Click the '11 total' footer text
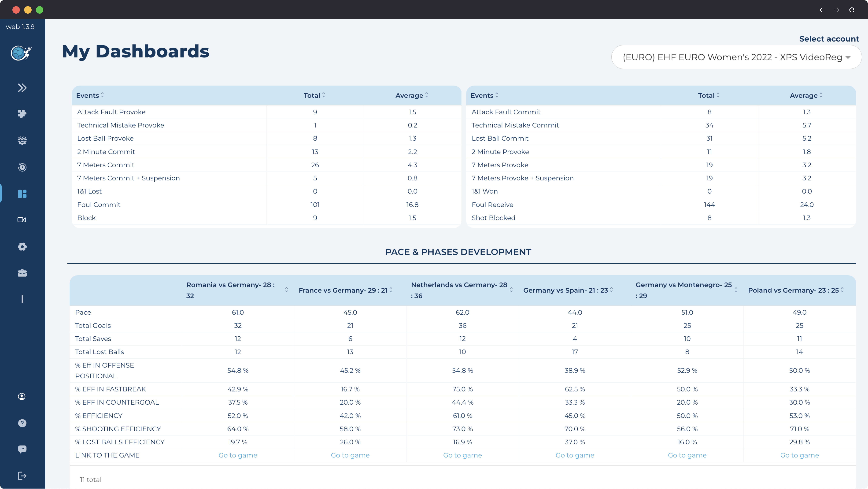 click(90, 480)
